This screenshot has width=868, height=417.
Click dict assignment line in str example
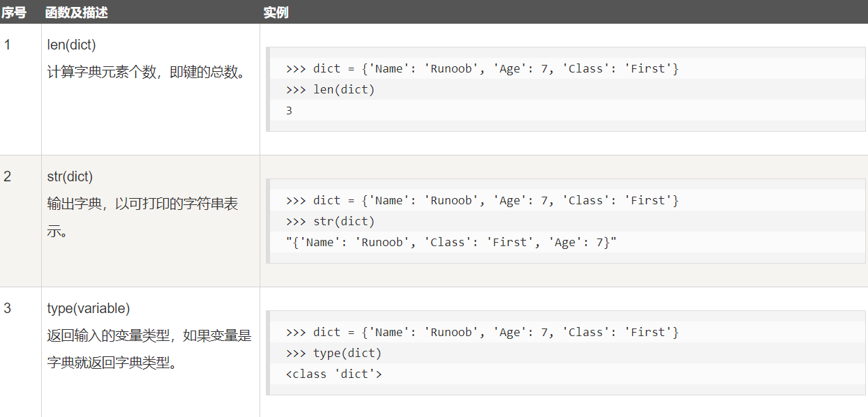tap(482, 200)
